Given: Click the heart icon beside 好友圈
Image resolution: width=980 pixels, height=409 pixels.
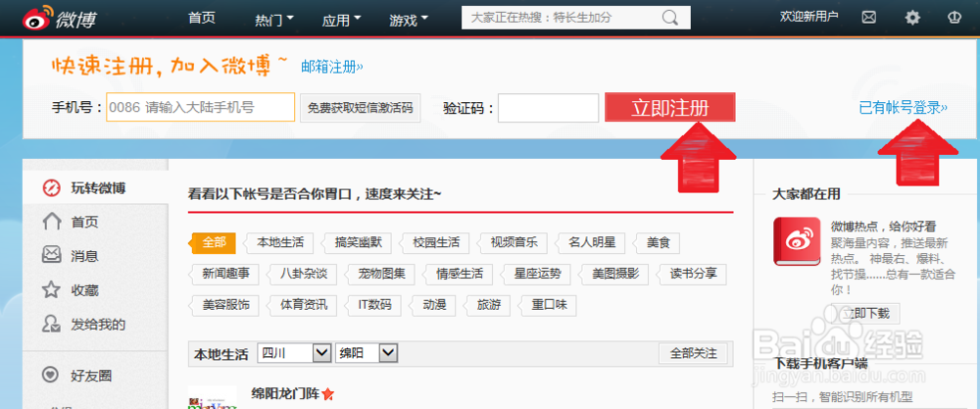Looking at the screenshot, I should click(50, 376).
